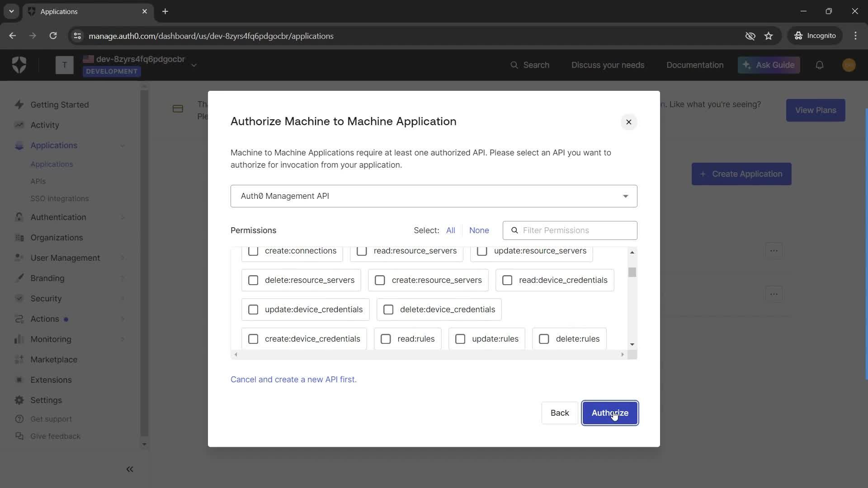Select APIs sub-item in sidebar
This screenshot has height=488, width=868.
(38, 182)
